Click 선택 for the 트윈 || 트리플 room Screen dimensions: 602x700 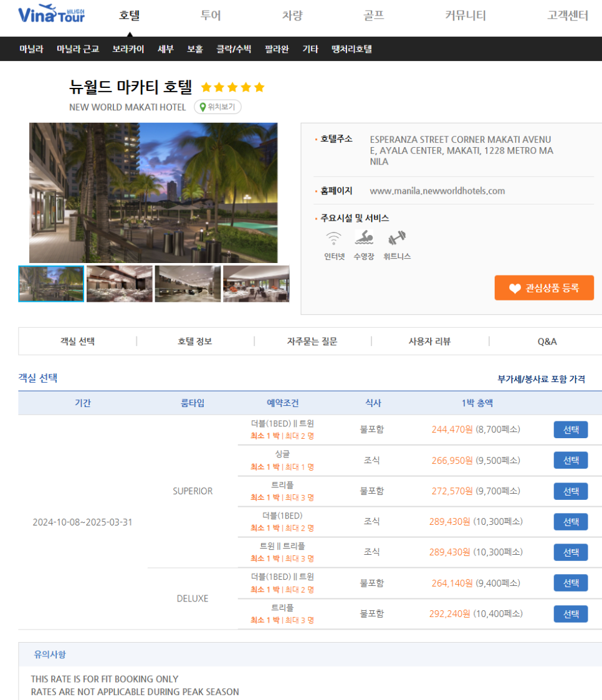click(x=571, y=552)
